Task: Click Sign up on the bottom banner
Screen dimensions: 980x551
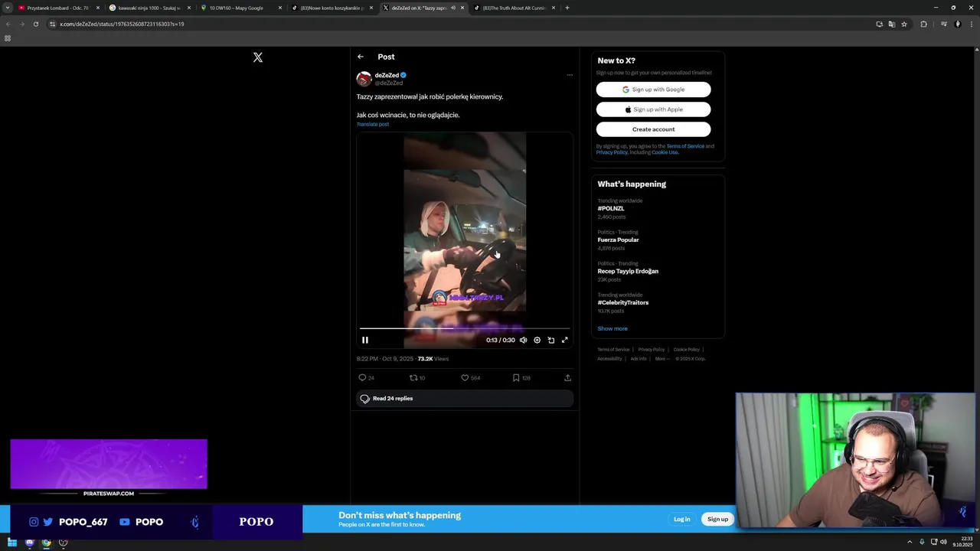Action: pyautogui.click(x=717, y=519)
